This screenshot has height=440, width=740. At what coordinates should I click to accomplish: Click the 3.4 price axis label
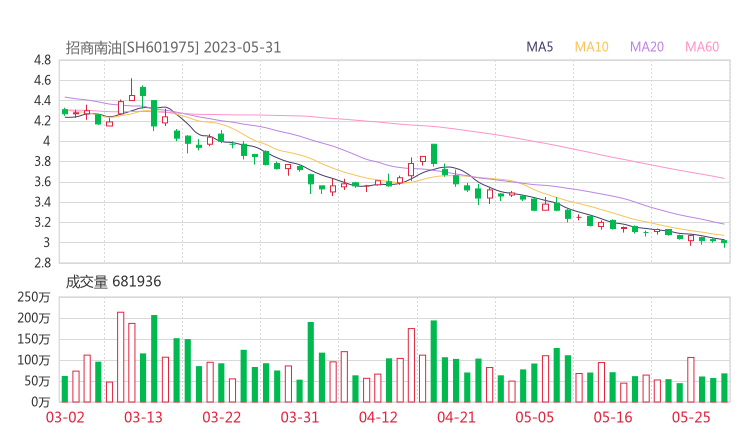pos(42,202)
